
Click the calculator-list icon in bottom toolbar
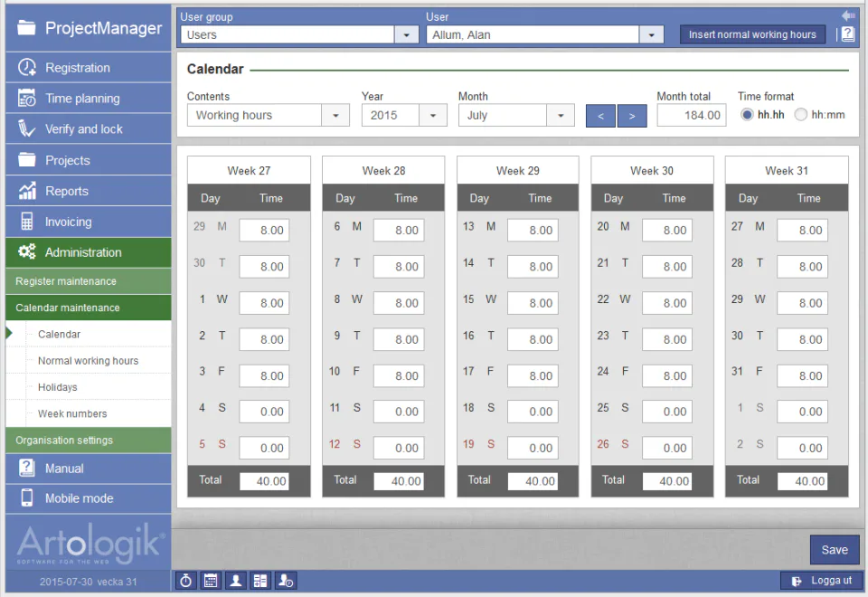tap(260, 581)
